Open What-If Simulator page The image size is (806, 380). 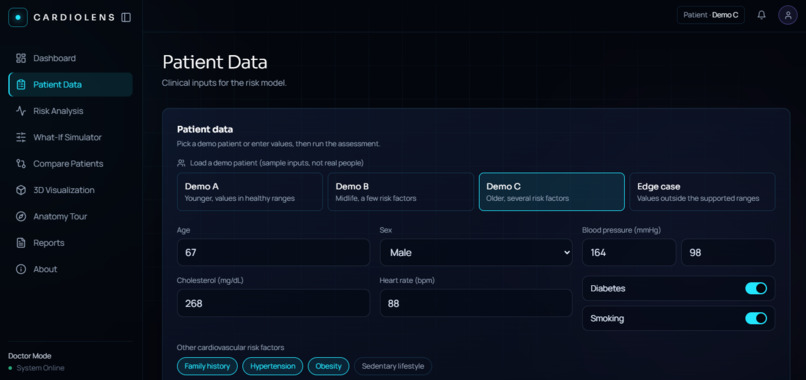click(x=70, y=137)
